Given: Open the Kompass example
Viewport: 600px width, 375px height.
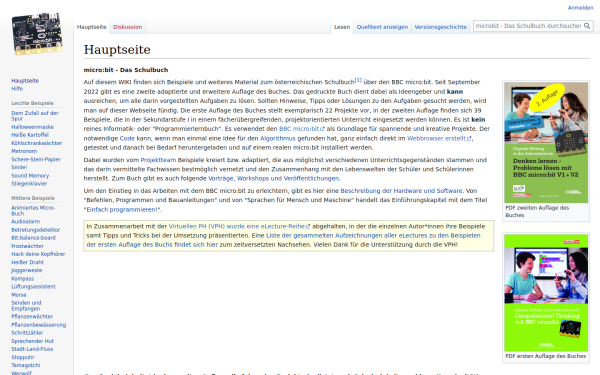Looking at the screenshot, I should pyautogui.click(x=23, y=279).
